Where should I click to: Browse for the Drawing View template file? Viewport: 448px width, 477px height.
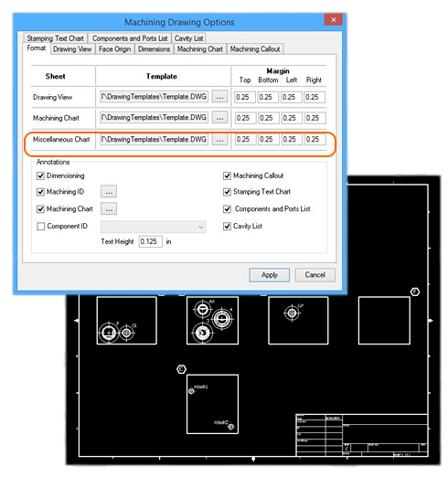219,97
